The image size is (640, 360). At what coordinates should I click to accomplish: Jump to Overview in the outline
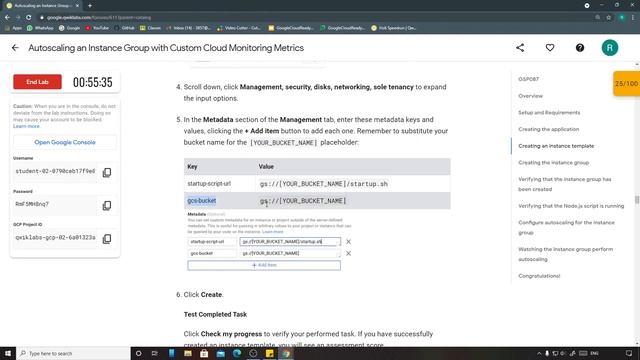(530, 96)
